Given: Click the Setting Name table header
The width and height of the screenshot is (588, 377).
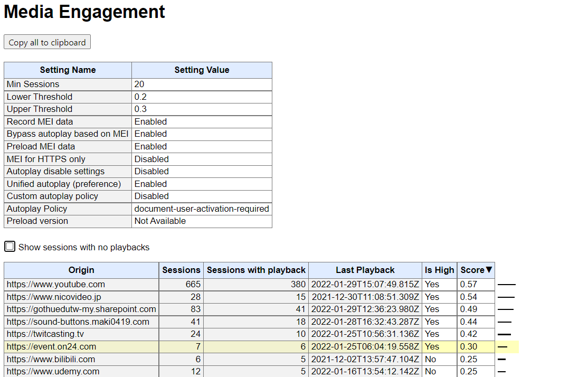Looking at the screenshot, I should (68, 70).
